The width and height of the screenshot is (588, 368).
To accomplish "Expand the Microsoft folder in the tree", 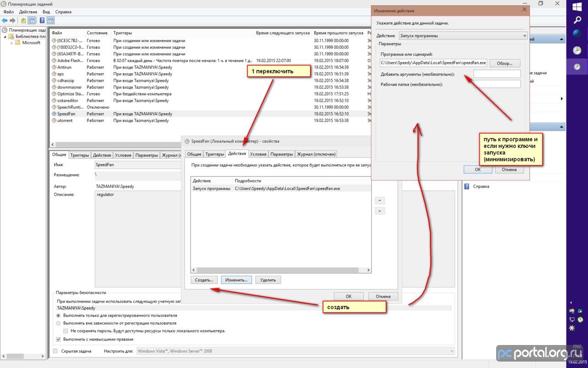I will click(12, 43).
